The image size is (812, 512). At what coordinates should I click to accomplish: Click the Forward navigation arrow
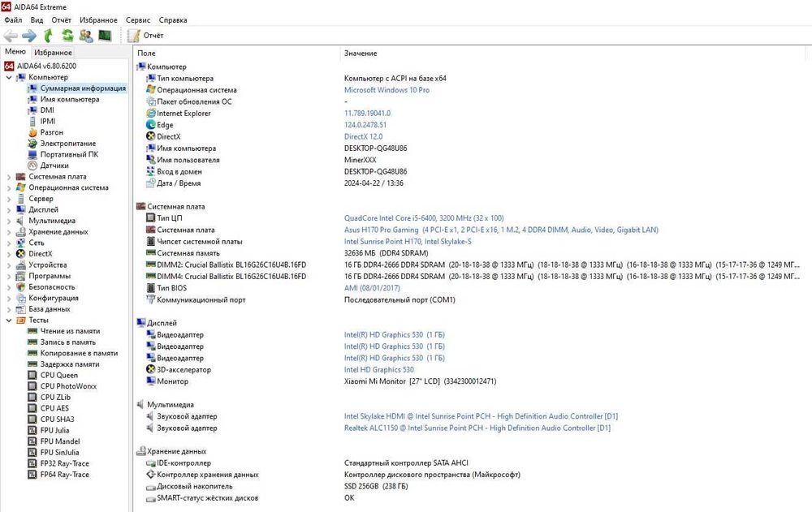[29, 36]
